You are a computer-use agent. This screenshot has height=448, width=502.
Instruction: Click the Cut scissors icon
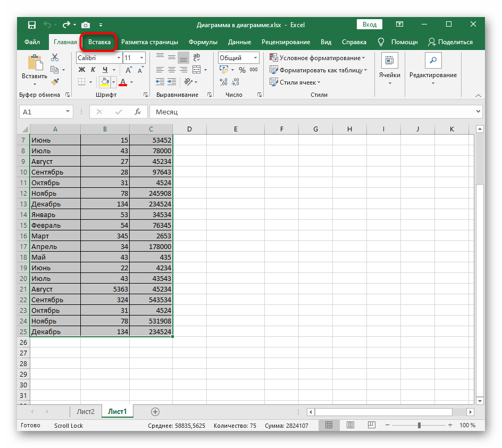tap(55, 58)
